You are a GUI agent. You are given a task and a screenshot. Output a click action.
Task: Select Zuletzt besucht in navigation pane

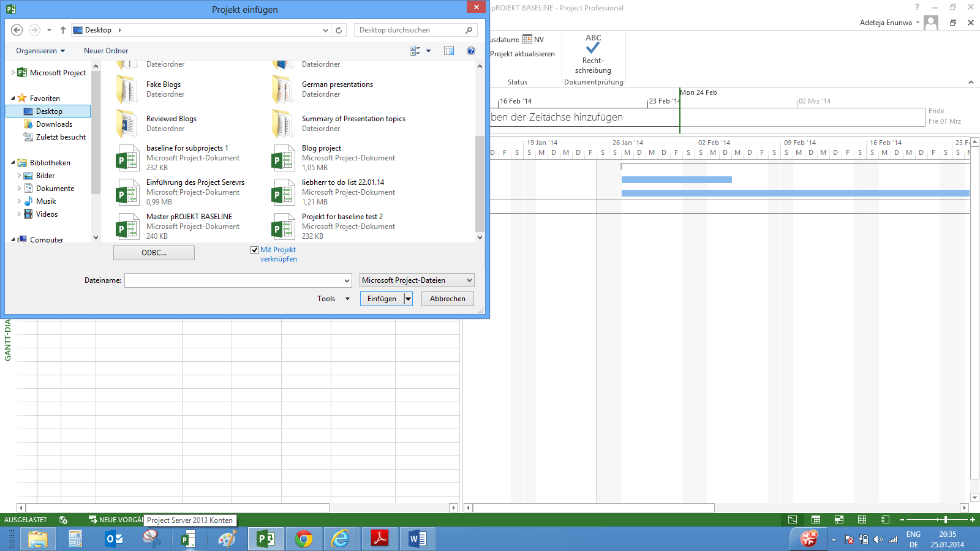pos(61,137)
